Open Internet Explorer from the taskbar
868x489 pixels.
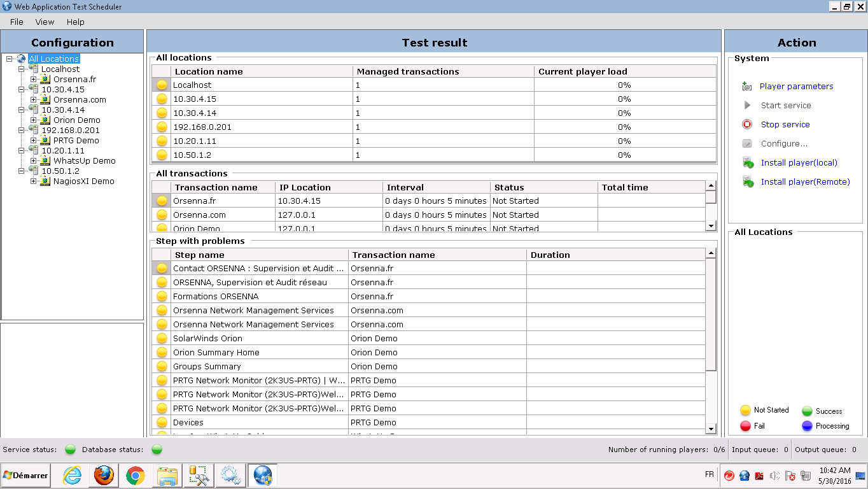[x=72, y=475]
